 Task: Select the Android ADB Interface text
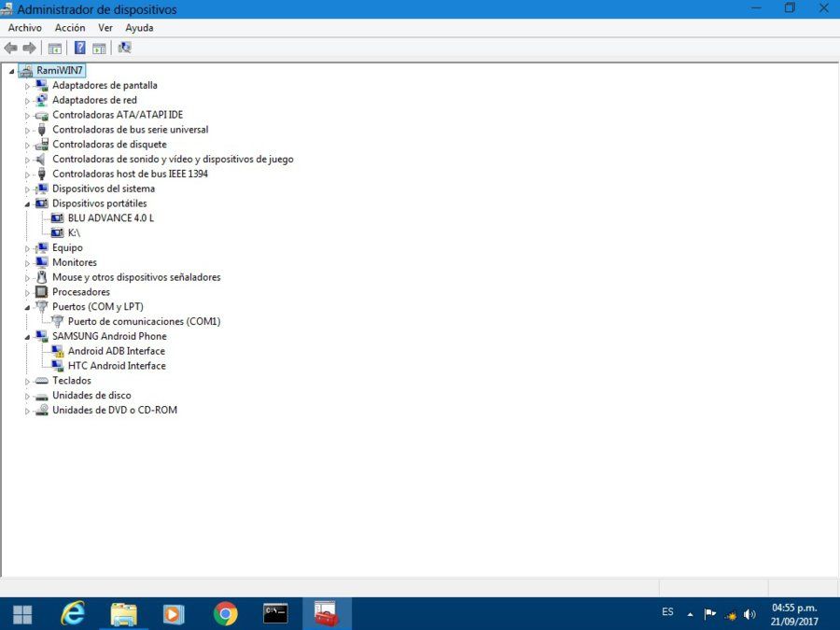(x=117, y=351)
